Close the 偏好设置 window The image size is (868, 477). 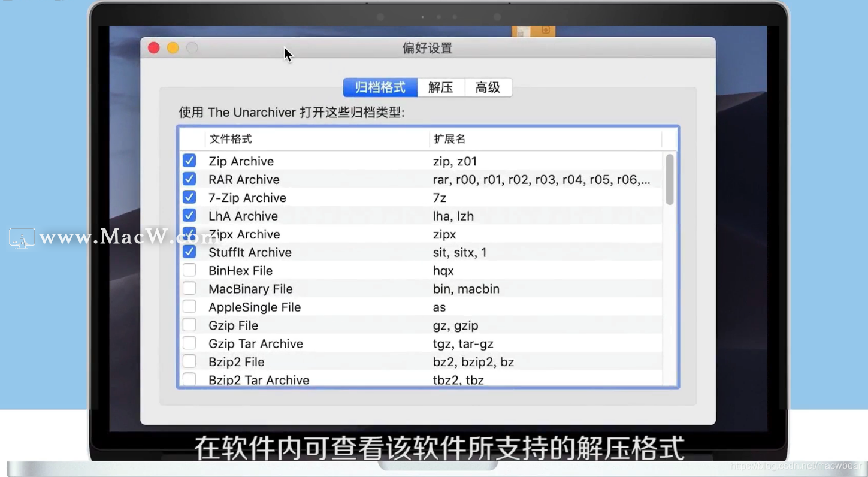[154, 48]
